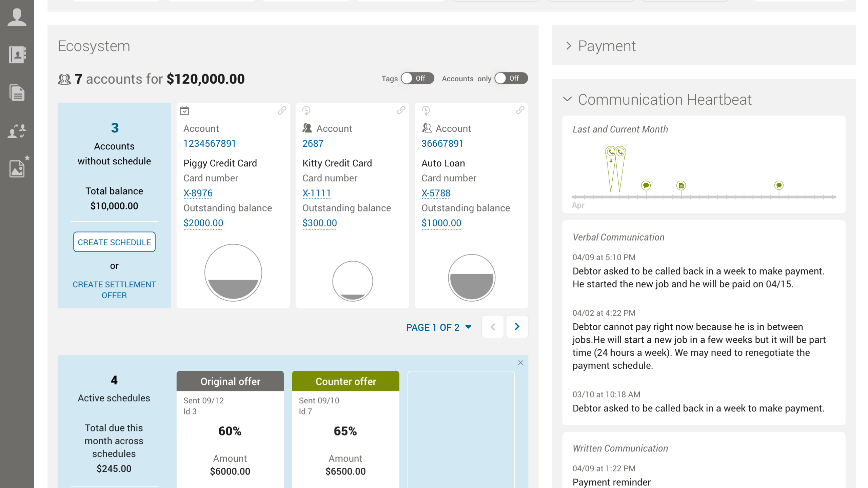Toggle the Tags switch on
Viewport: 868px width, 488px height.
click(x=417, y=78)
